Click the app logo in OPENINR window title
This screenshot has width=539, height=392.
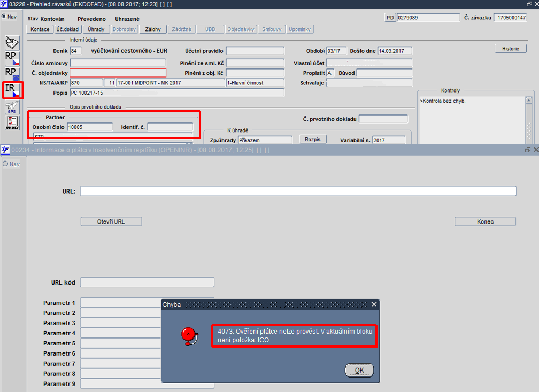coord(5,150)
